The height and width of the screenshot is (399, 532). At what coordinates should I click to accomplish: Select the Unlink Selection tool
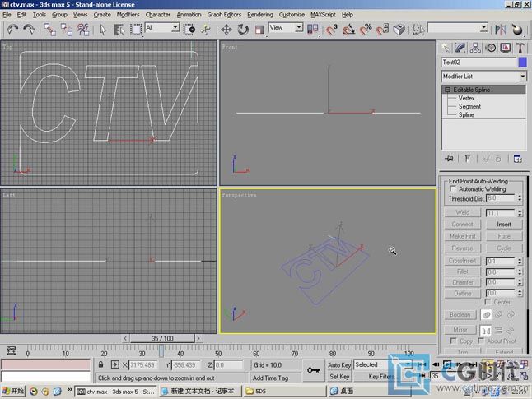[x=67, y=30]
